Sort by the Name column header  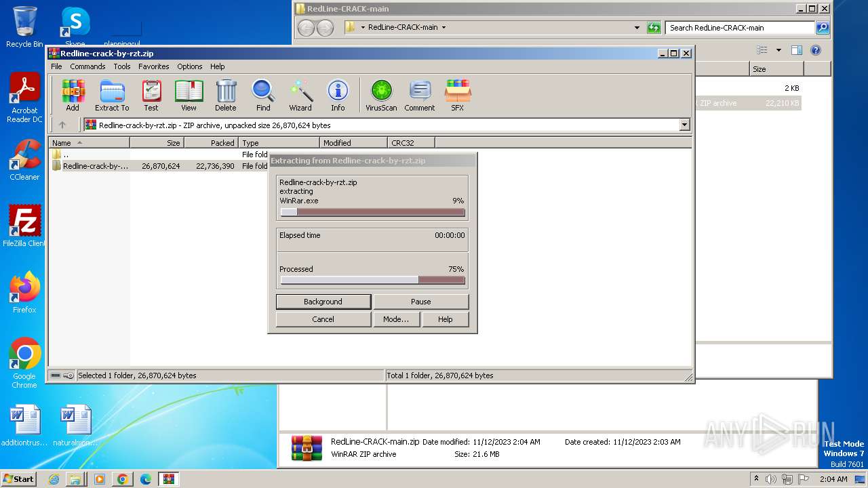tap(89, 142)
